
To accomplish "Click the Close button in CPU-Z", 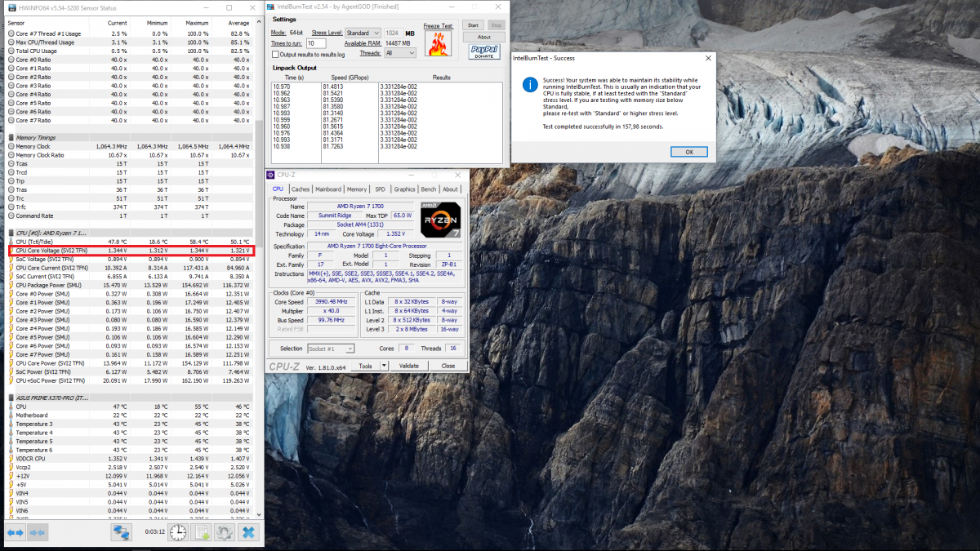I will 448,366.
